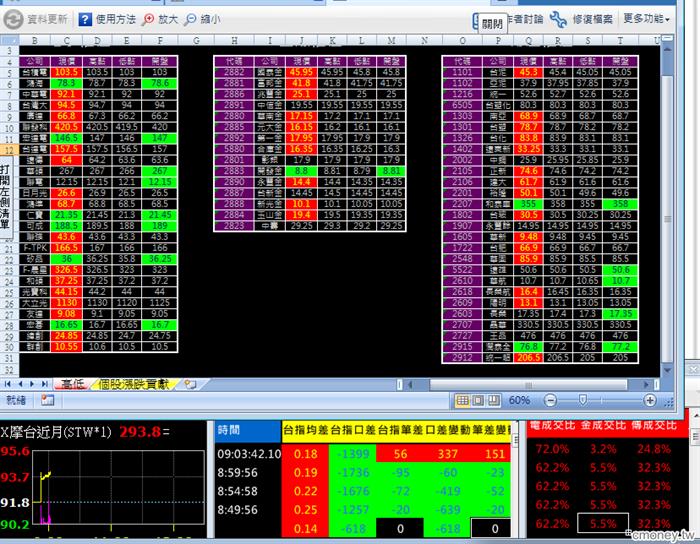This screenshot has width=700, height=544.
Task: Open 使用方法 help icon
Action: (x=85, y=19)
